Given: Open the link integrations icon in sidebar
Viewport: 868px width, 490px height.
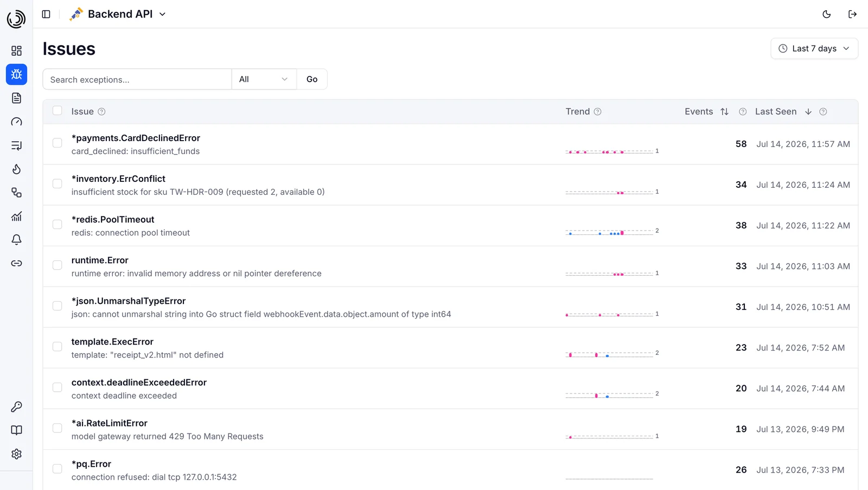Looking at the screenshot, I should 16,263.
